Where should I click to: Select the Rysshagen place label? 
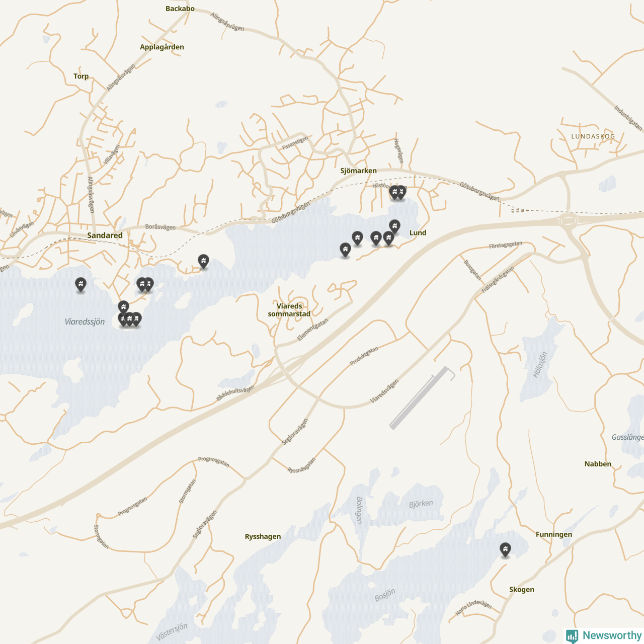click(x=263, y=537)
